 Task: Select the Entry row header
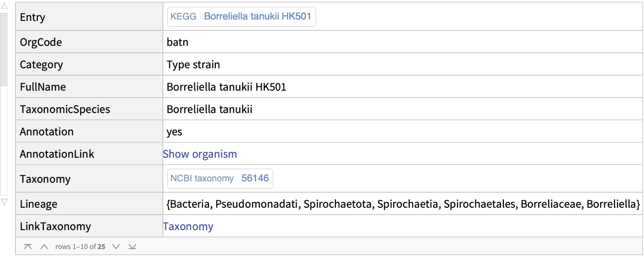click(32, 17)
